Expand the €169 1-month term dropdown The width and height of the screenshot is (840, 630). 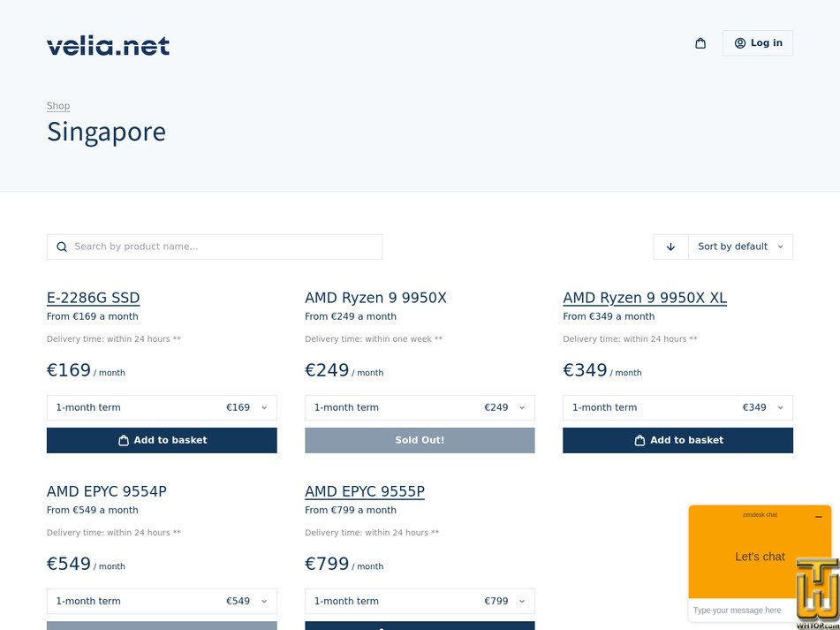coord(162,407)
